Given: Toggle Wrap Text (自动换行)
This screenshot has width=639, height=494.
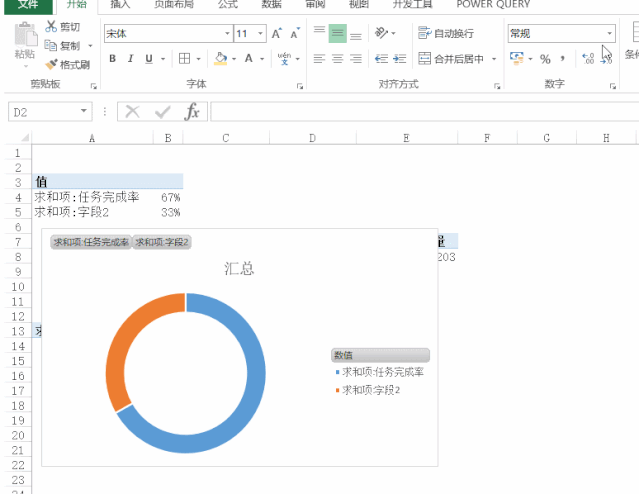Looking at the screenshot, I should click(x=446, y=33).
